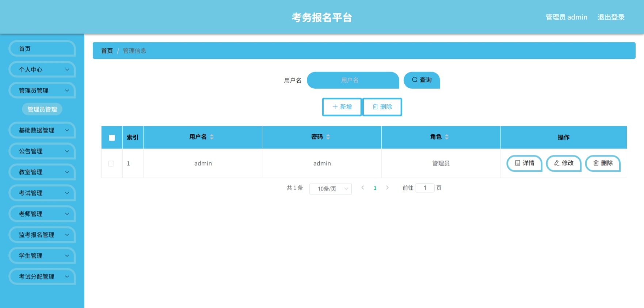The image size is (644, 308).
Task: Go to the next page arrow
Action: (x=387, y=188)
